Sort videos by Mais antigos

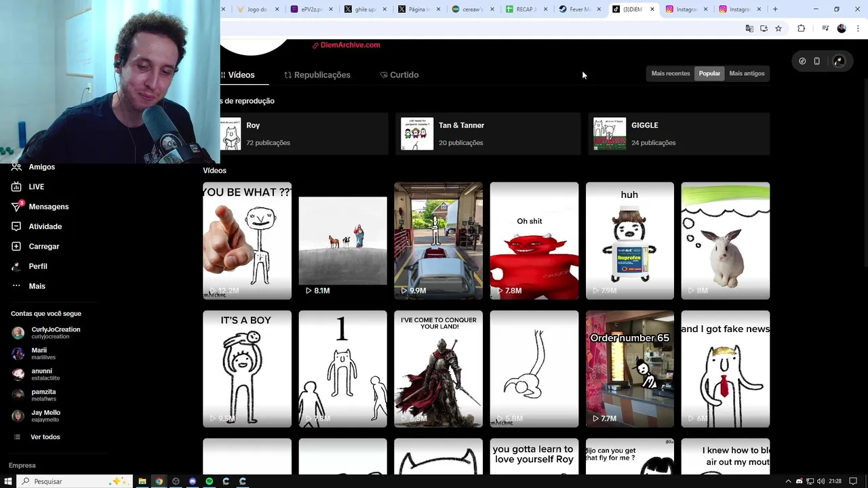[x=747, y=73]
